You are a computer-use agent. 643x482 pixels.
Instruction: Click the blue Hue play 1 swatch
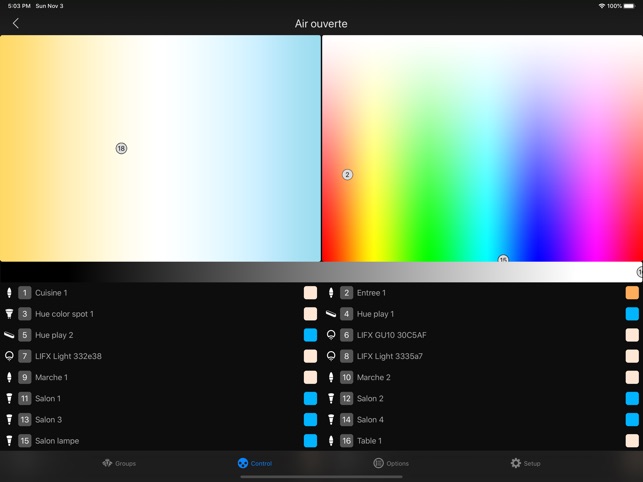click(632, 314)
